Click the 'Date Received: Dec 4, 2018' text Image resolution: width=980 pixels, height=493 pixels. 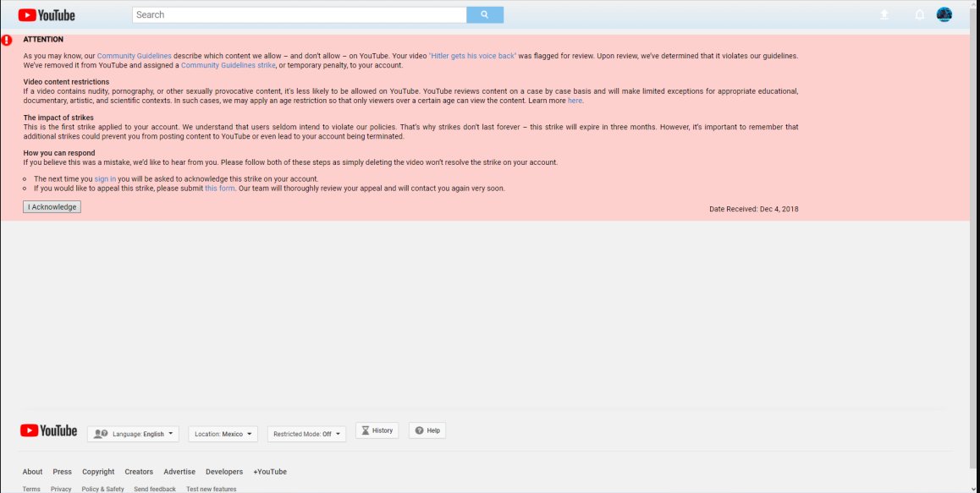point(754,210)
